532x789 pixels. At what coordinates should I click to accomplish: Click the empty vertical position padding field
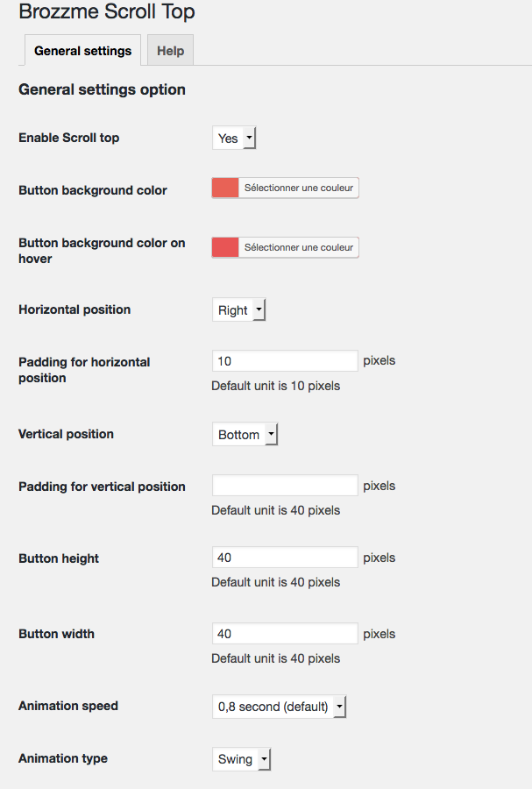[285, 486]
